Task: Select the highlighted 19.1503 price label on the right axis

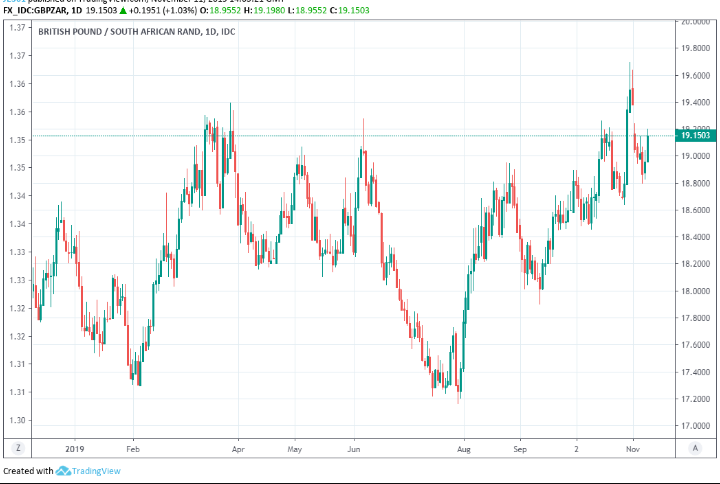Action: click(x=696, y=135)
